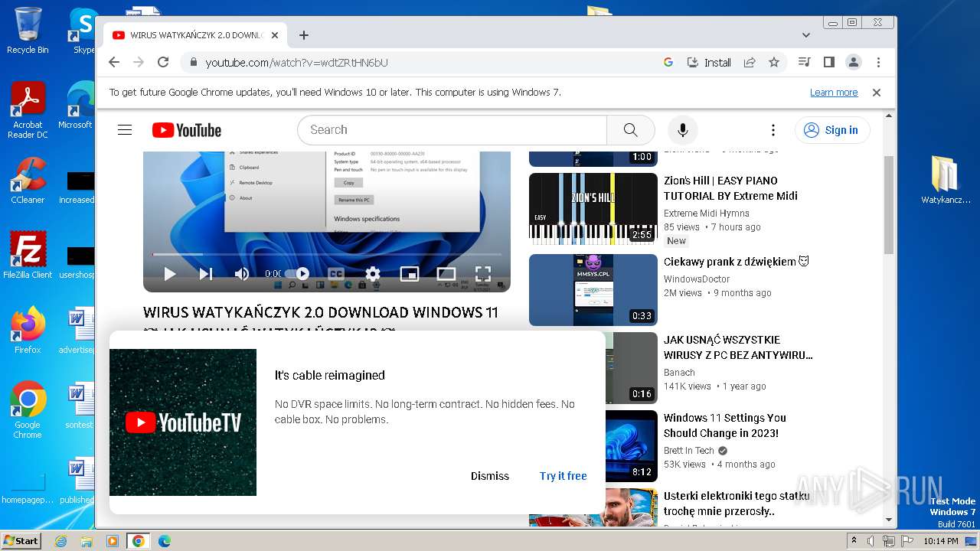Click the Learn more link
Screen dimensions: 980x551
834,93
